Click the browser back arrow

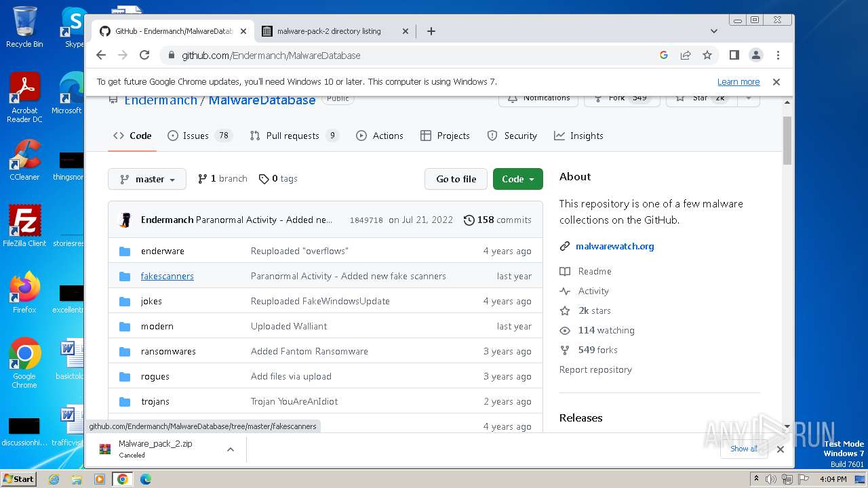[x=101, y=55]
